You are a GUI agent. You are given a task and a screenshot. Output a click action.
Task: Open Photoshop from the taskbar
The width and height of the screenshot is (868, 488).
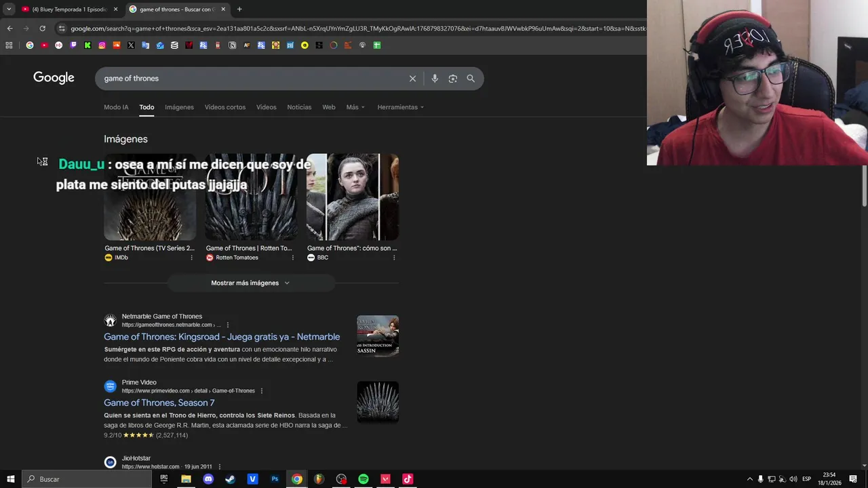click(x=275, y=479)
